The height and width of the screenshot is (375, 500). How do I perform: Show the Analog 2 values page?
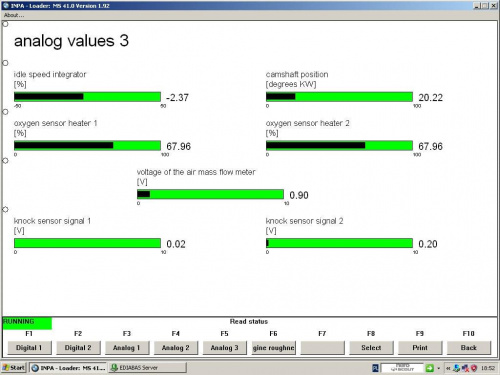[176, 348]
